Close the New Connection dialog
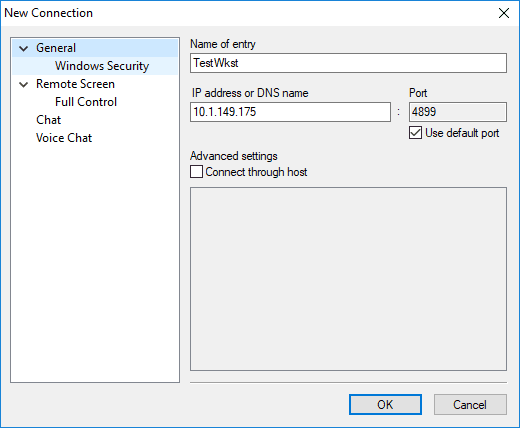 coord(504,13)
